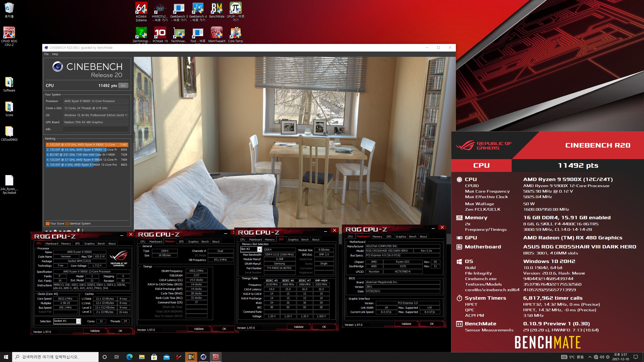Open Cinebench File menu
644x362 pixels.
point(46,54)
